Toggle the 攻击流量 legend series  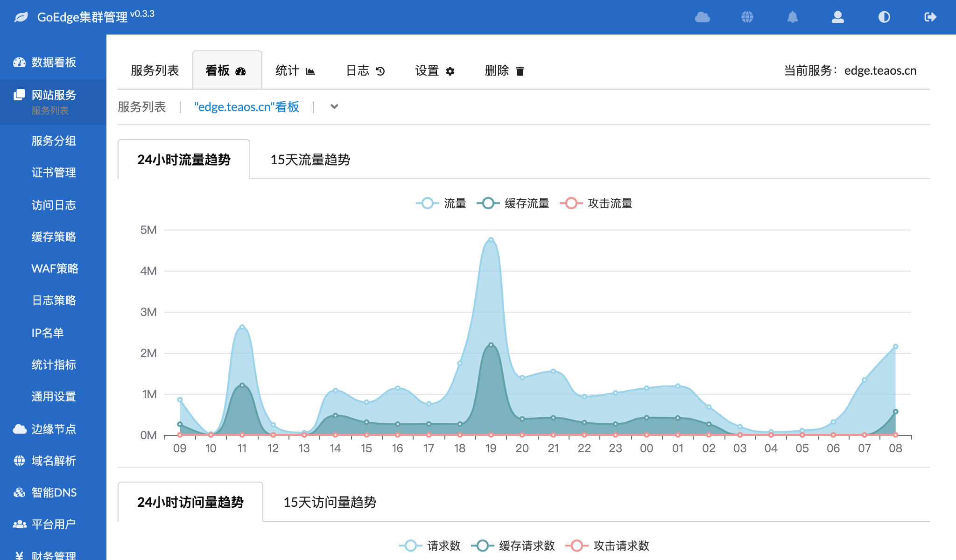pos(596,203)
